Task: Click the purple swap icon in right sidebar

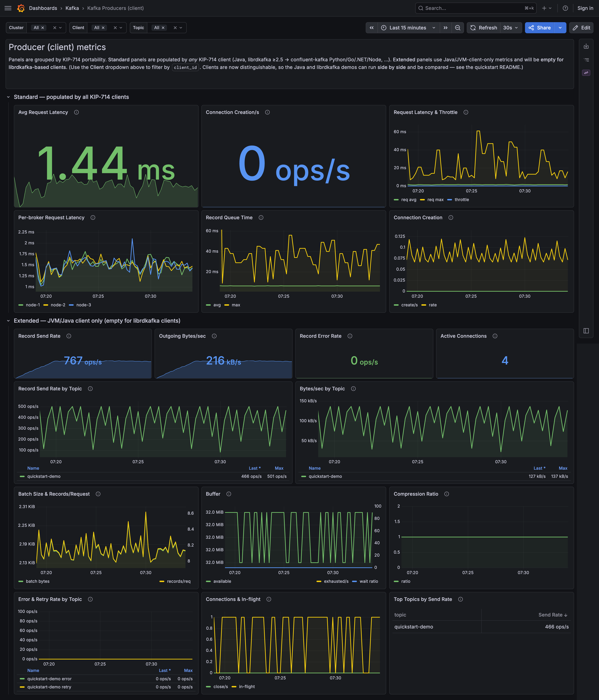Action: [586, 73]
